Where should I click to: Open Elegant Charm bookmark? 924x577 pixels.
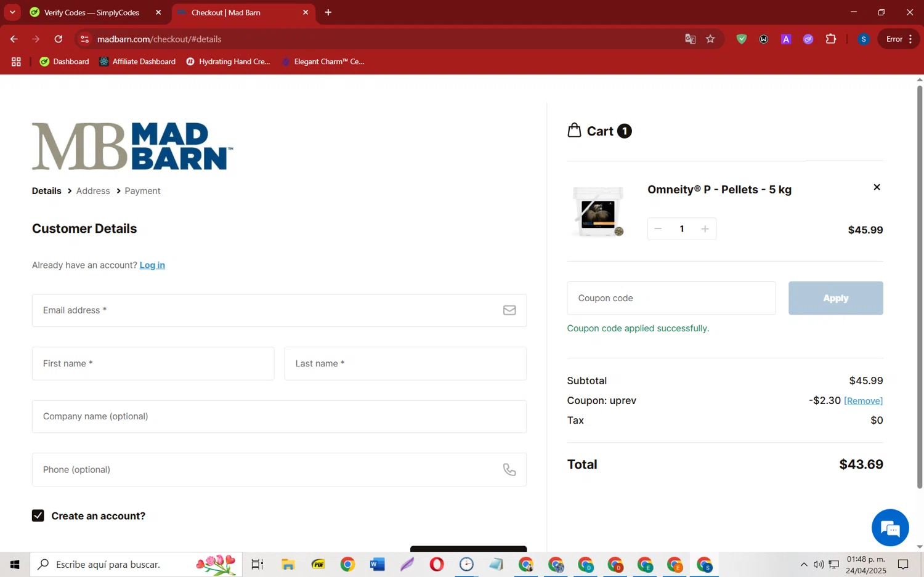(x=323, y=62)
